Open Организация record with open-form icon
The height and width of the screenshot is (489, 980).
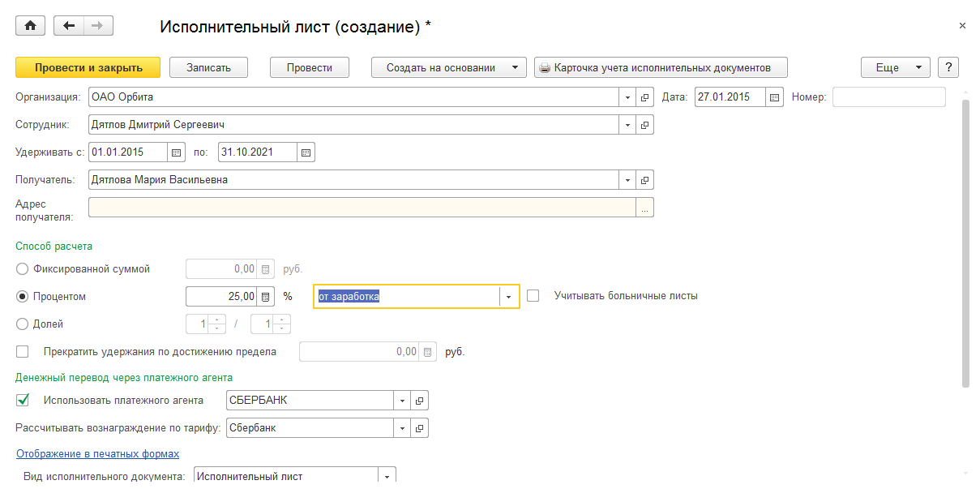[x=645, y=97]
